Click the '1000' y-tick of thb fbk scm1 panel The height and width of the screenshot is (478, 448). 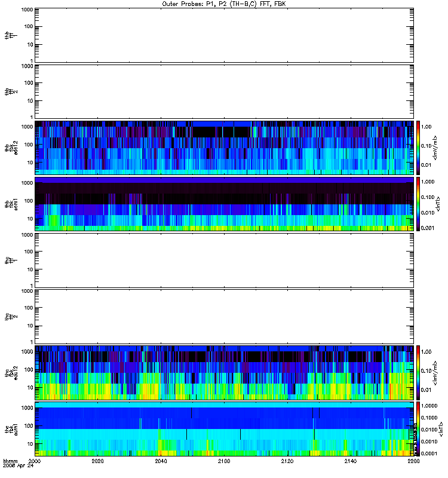point(27,183)
